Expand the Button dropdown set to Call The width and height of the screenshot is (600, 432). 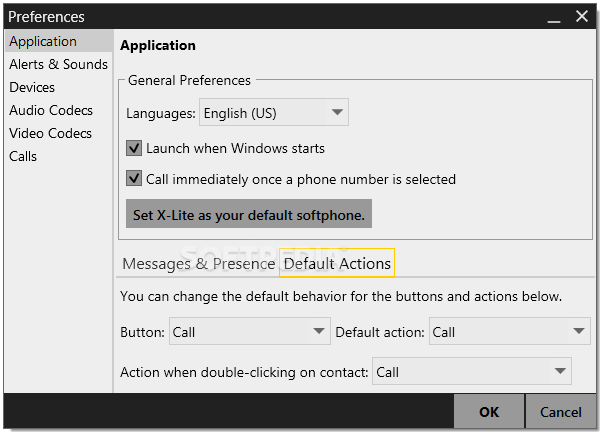tap(250, 331)
